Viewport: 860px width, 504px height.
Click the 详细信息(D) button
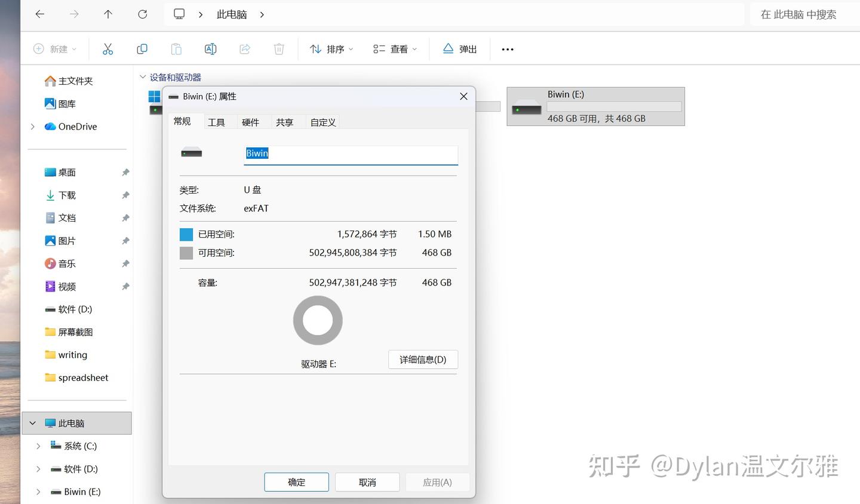(x=423, y=359)
